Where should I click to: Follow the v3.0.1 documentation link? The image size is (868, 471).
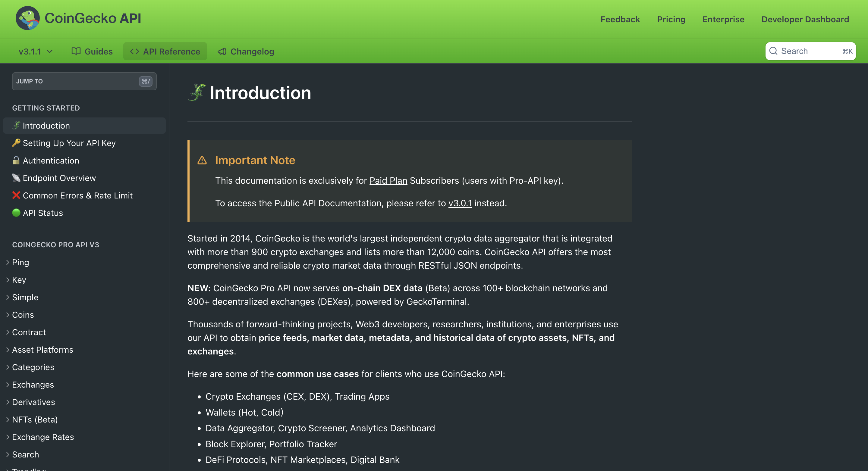(460, 203)
